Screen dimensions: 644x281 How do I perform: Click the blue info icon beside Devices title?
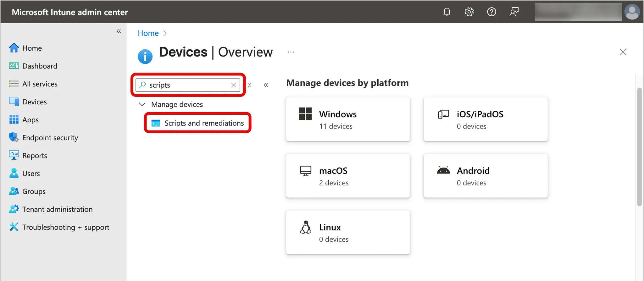[x=145, y=57]
